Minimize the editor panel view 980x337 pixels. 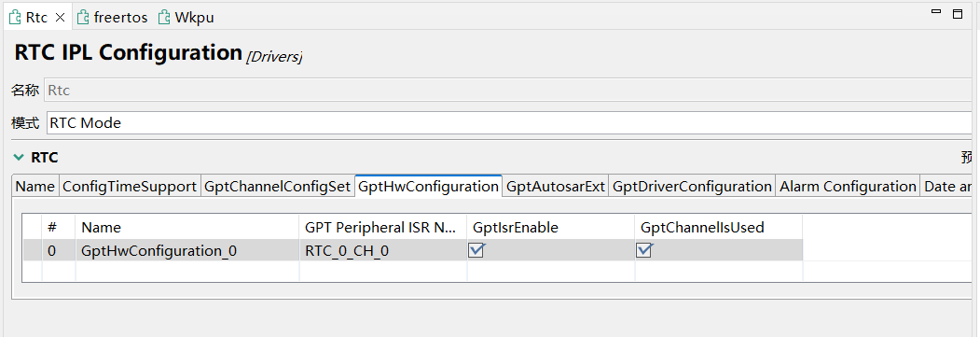pyautogui.click(x=936, y=12)
